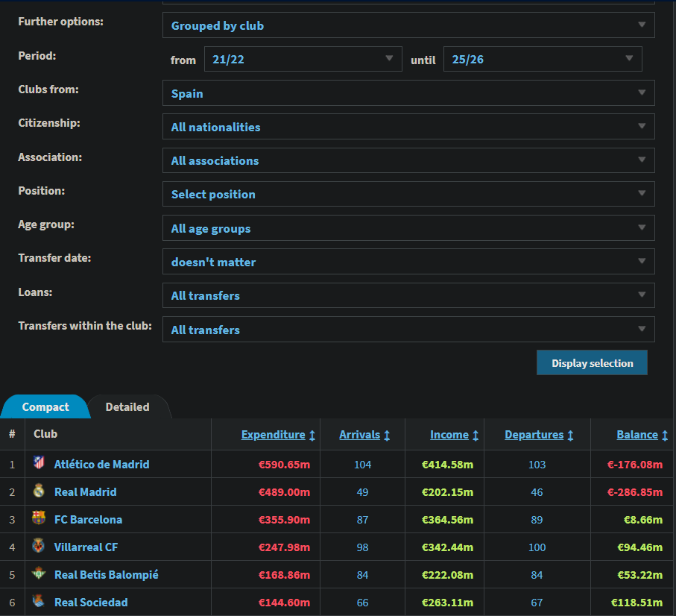Image resolution: width=676 pixels, height=616 pixels.
Task: Click FC Barcelona arrivals count 87
Action: coord(362,520)
